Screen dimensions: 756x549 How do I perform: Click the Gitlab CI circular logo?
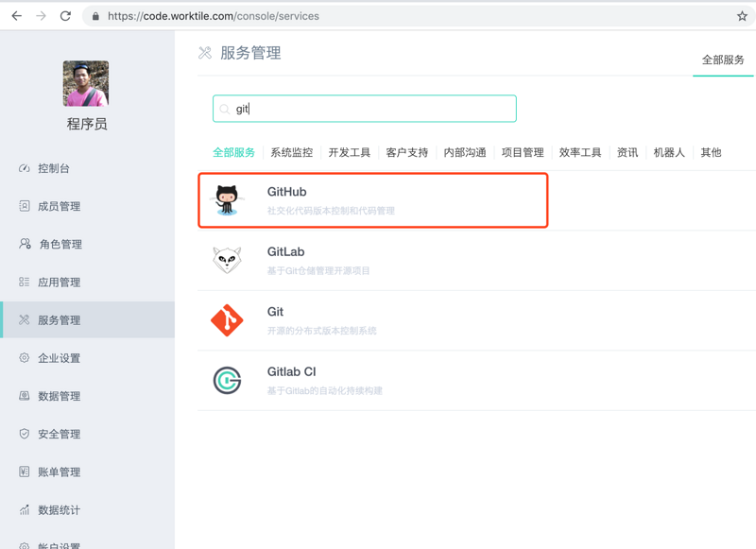[227, 380]
